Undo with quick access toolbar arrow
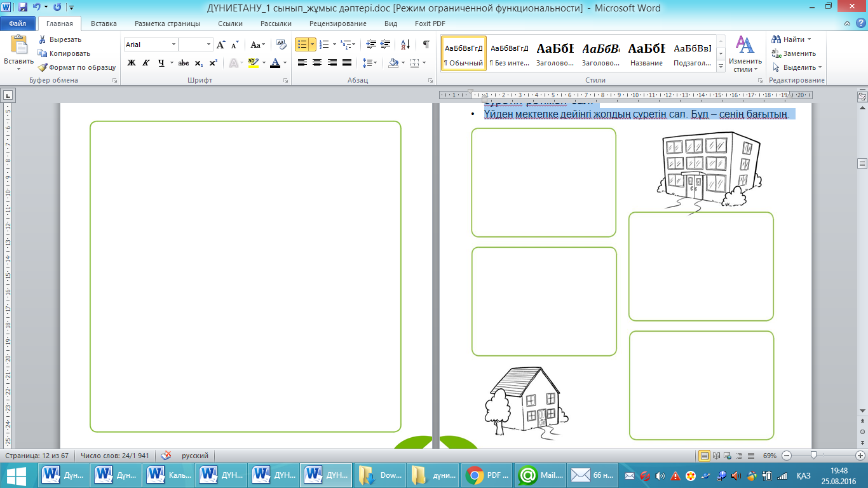 click(x=36, y=8)
